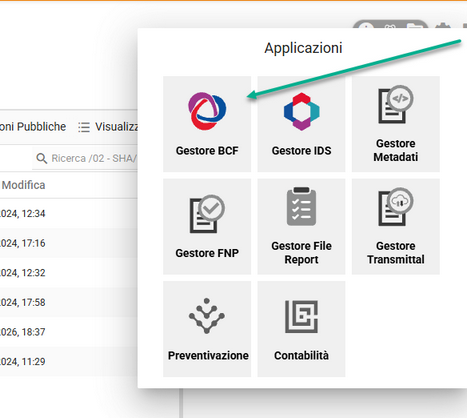Open the Gestore BCF application
467x418 pixels.
tap(207, 124)
